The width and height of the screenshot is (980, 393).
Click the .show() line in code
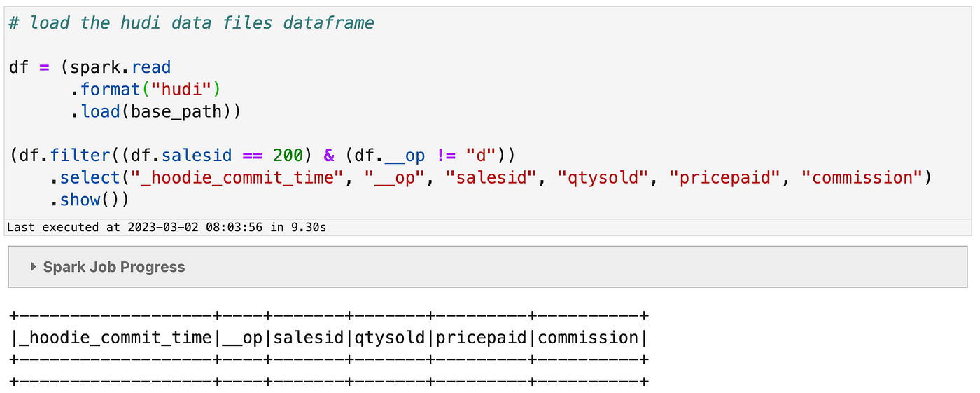click(x=89, y=200)
